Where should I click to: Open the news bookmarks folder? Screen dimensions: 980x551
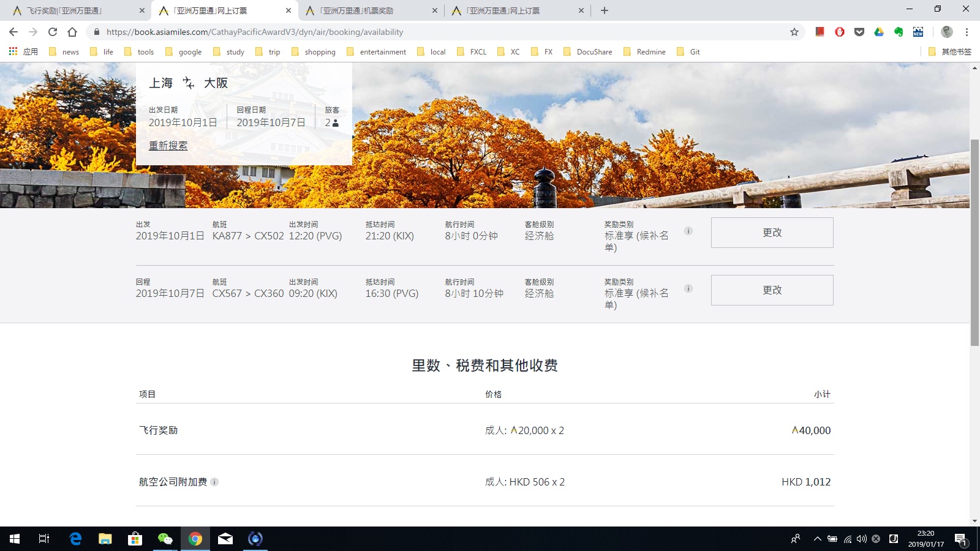pos(64,51)
